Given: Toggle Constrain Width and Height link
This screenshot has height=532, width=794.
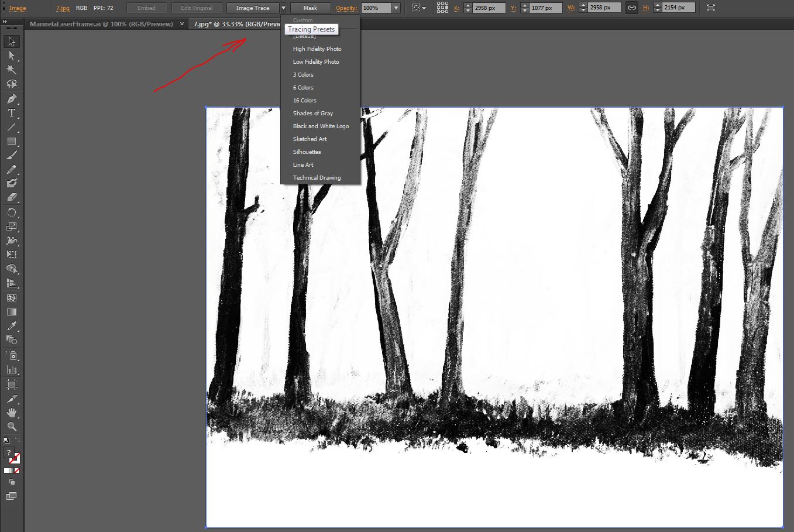Looking at the screenshot, I should pyautogui.click(x=631, y=8).
